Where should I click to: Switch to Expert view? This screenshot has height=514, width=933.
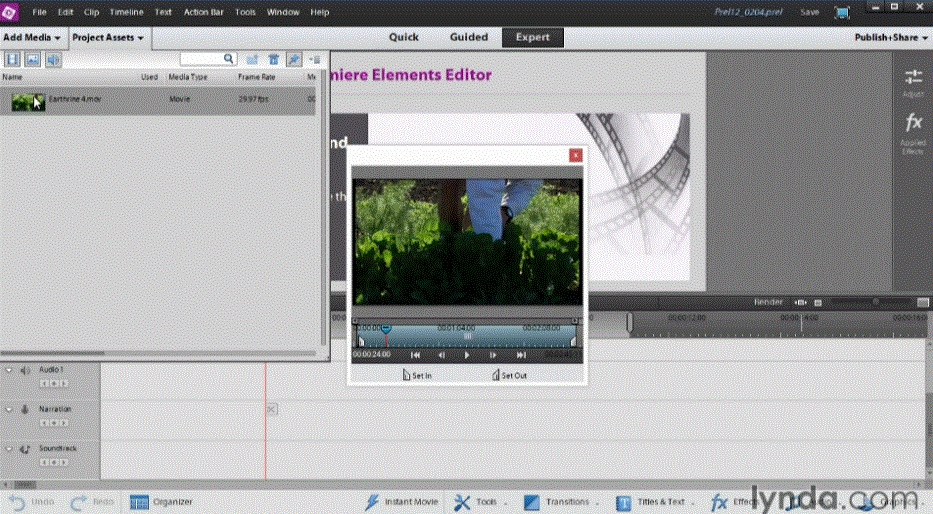click(x=533, y=37)
